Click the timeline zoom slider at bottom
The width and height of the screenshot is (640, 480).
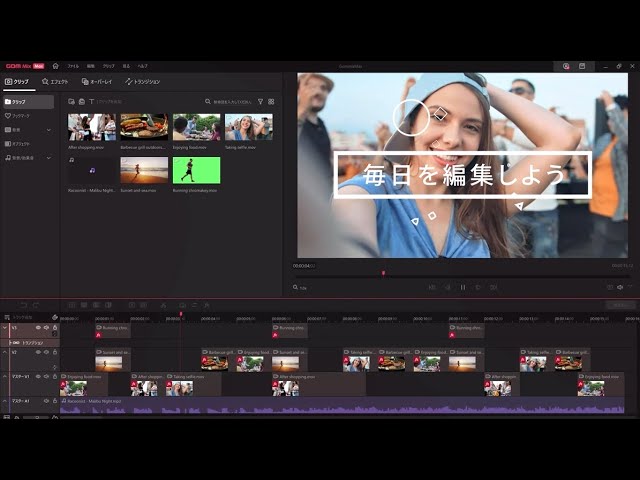tap(36, 417)
